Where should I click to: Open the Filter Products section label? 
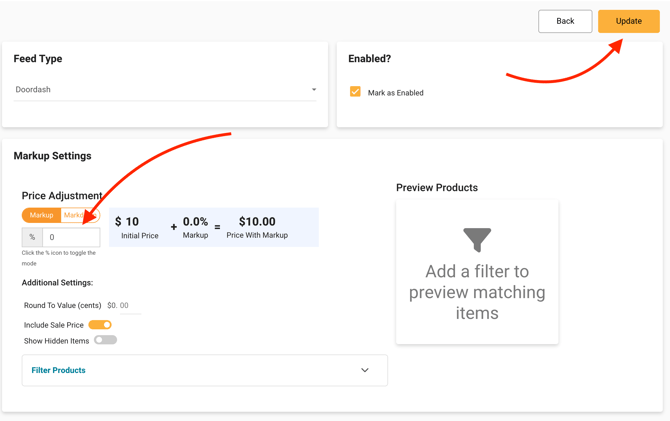(59, 370)
